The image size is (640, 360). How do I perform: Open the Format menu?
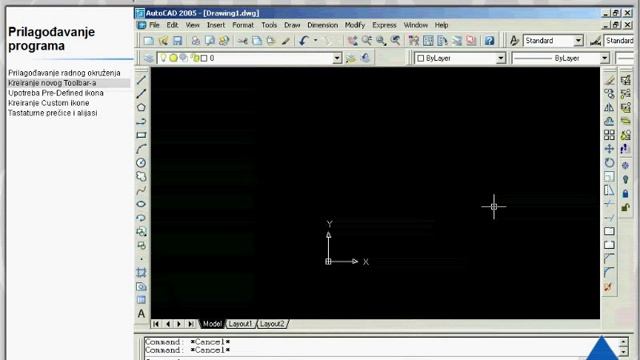(243, 25)
